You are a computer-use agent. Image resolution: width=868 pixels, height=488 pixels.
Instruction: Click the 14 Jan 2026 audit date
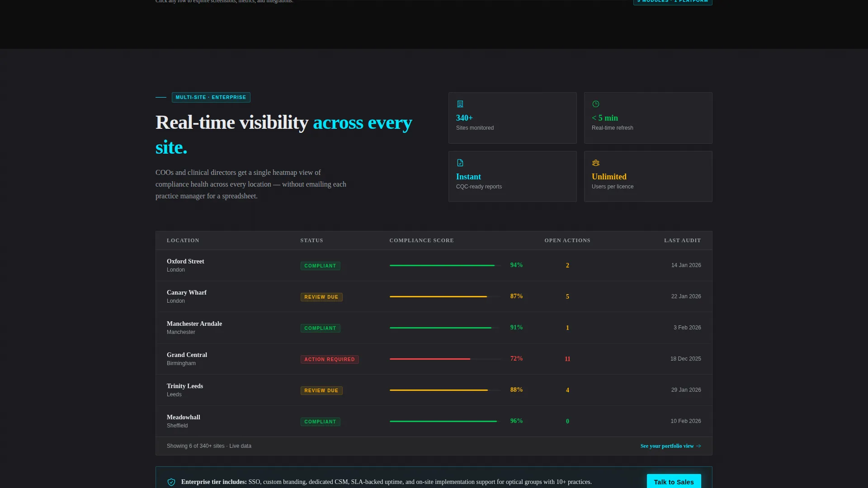tap(686, 265)
